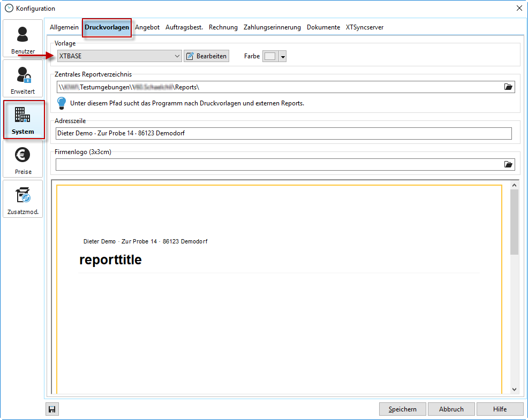Open the XTSyncserver tab
Viewport: 528px width, 420px height.
[x=364, y=27]
